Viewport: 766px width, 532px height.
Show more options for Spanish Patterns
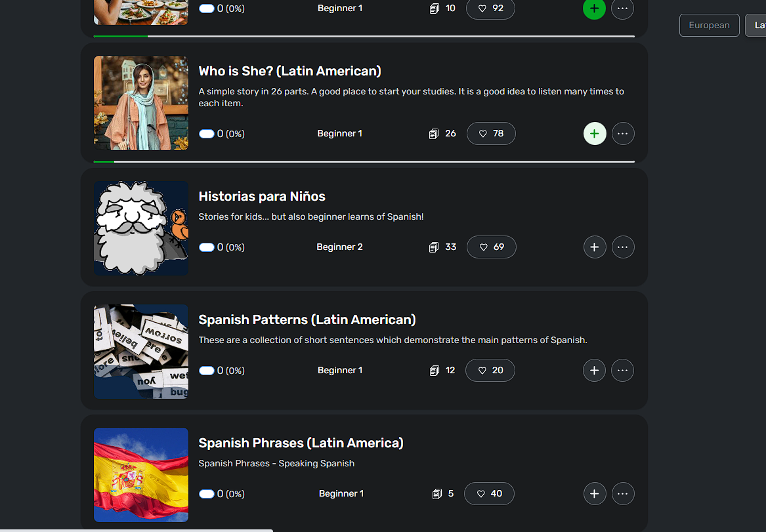click(x=622, y=371)
